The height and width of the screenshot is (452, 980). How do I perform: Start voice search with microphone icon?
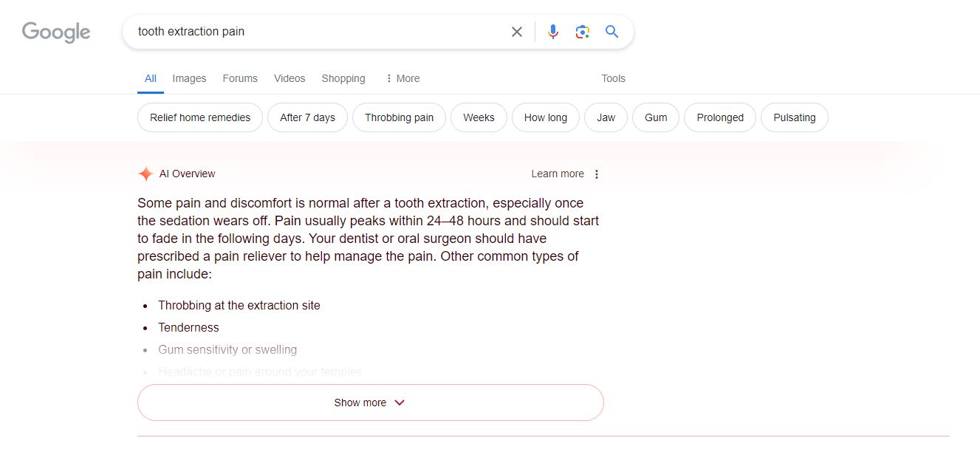[x=553, y=32]
